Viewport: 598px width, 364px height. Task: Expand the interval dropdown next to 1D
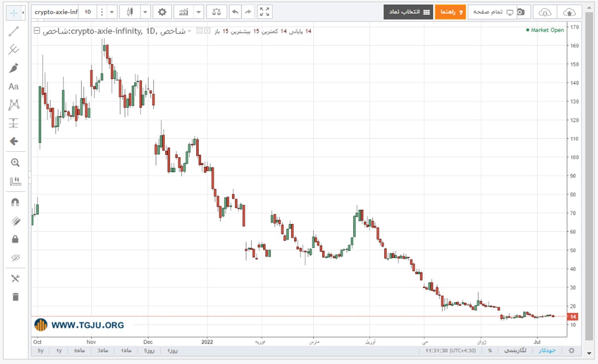click(x=112, y=12)
